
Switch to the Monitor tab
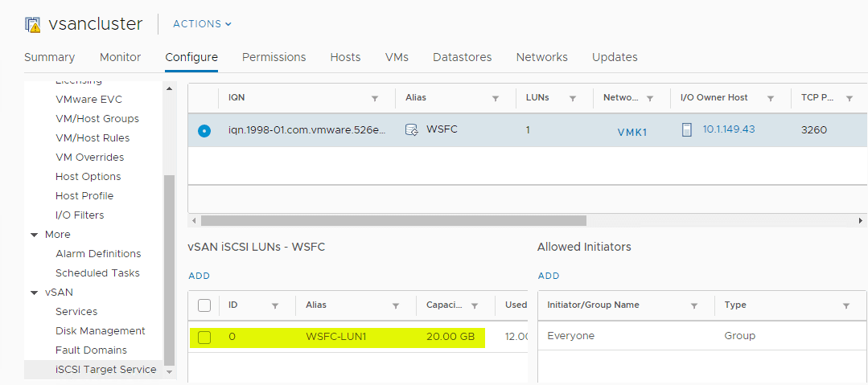120,57
